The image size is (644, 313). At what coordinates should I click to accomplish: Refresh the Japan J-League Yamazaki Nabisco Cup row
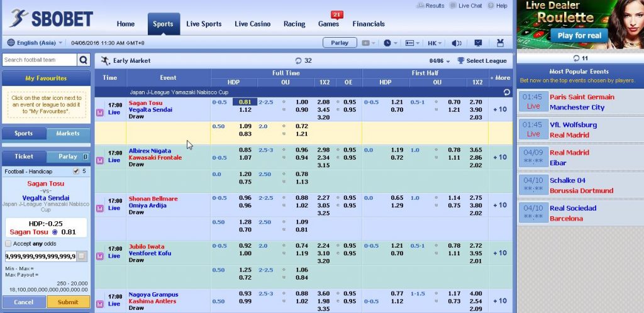coord(506,92)
